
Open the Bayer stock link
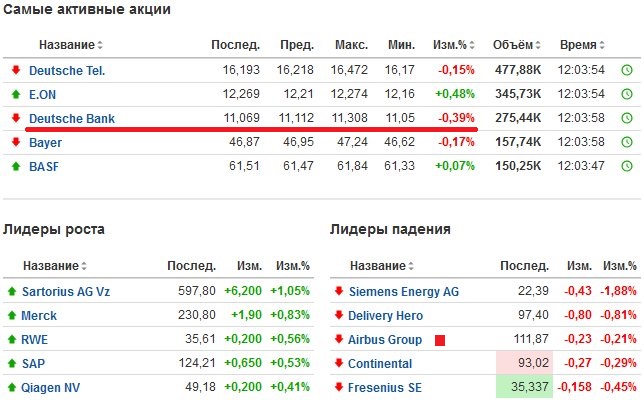pyautogui.click(x=45, y=143)
